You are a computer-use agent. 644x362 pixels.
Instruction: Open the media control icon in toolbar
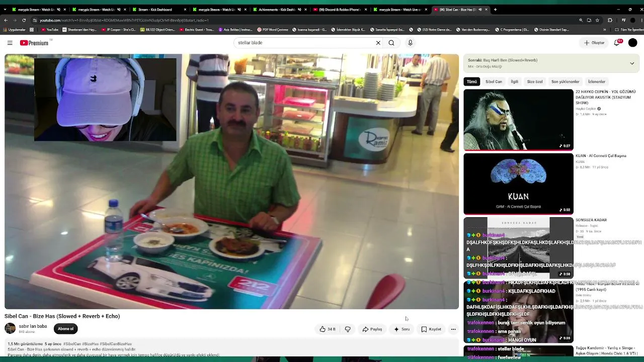[623, 20]
